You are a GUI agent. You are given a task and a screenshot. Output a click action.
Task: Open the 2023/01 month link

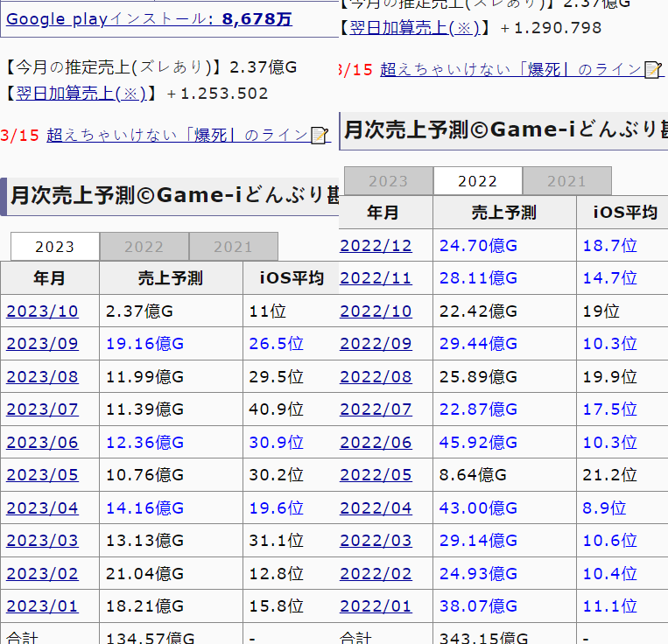pyautogui.click(x=42, y=605)
